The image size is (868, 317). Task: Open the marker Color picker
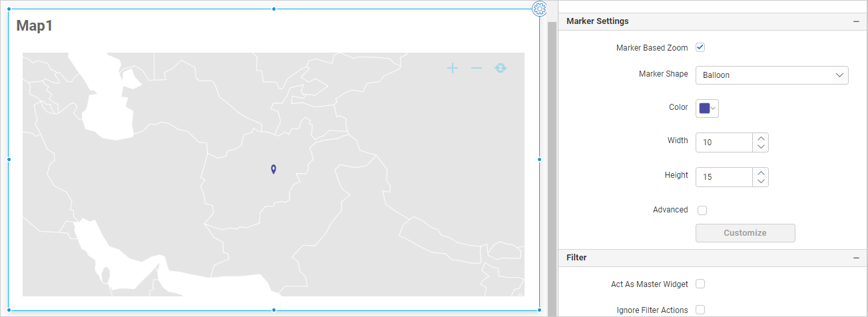[707, 109]
